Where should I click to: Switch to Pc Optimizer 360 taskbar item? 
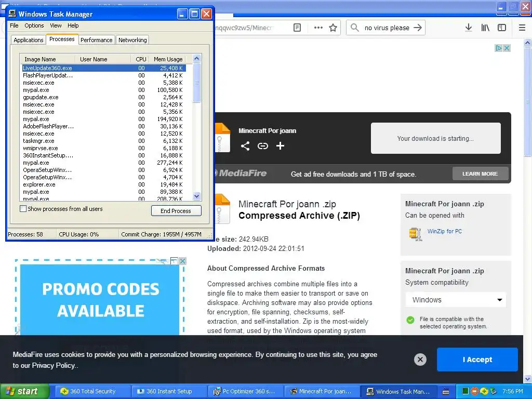pyautogui.click(x=245, y=392)
